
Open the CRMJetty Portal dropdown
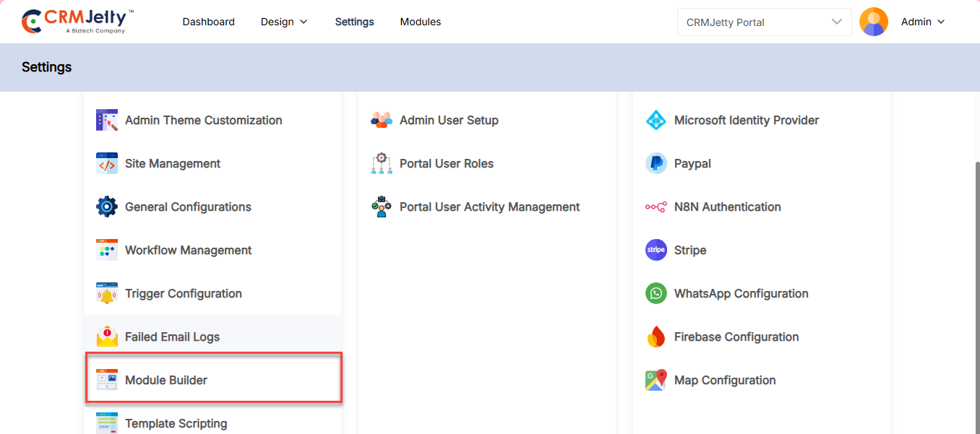[764, 22]
